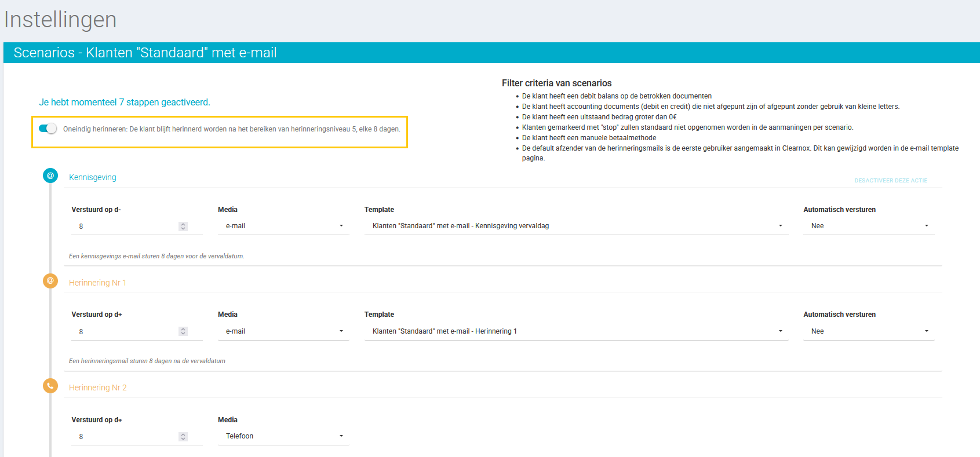Click the Herinnering Nr 2 title

click(97, 387)
